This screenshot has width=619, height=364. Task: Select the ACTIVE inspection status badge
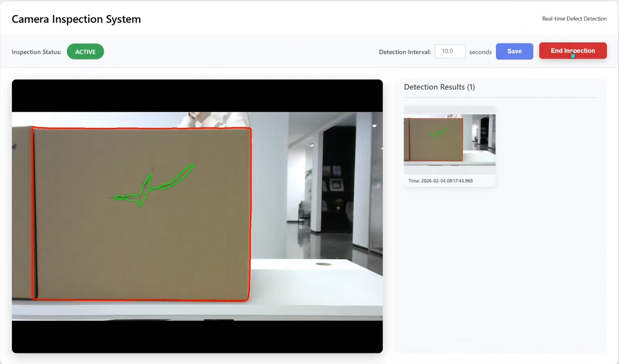coord(85,52)
